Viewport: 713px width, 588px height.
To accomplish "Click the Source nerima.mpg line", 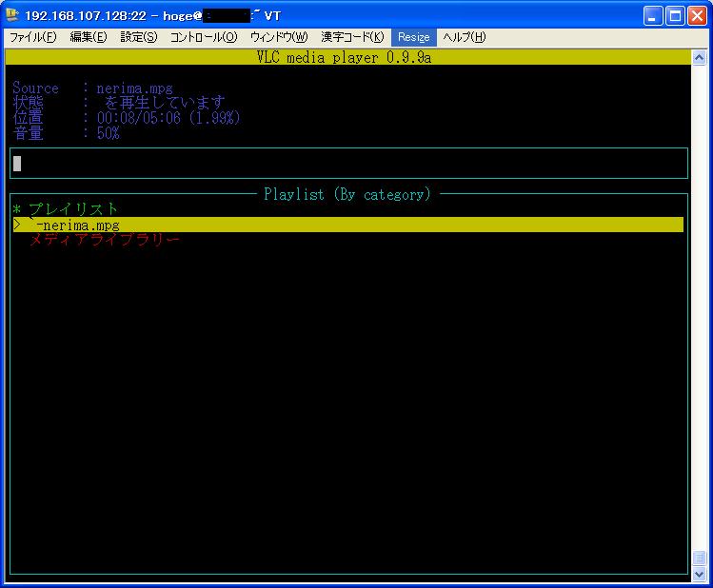I will tap(92, 88).
